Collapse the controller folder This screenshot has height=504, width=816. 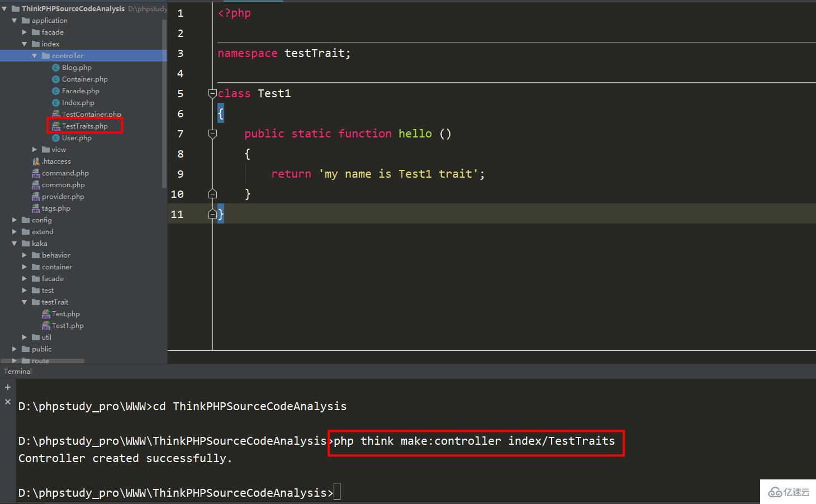pos(35,56)
